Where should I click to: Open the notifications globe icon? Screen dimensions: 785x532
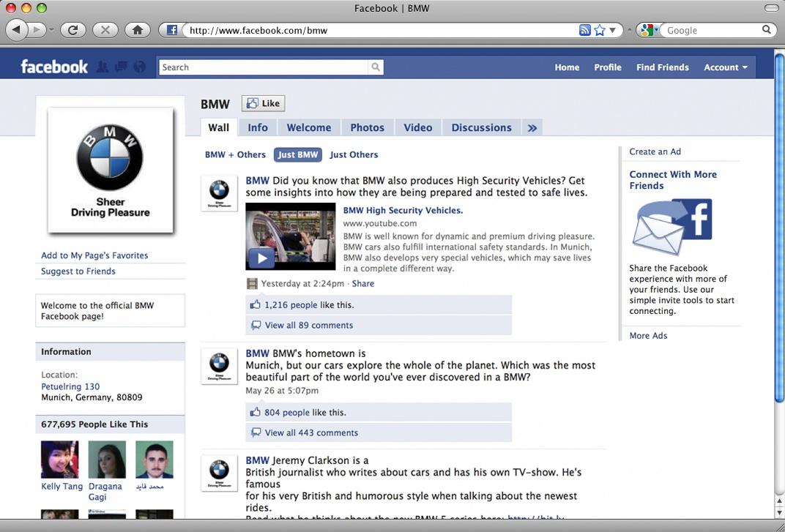140,67
